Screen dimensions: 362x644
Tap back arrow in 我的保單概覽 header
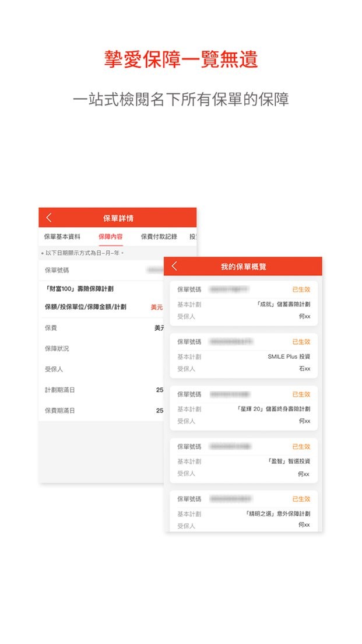point(174,267)
